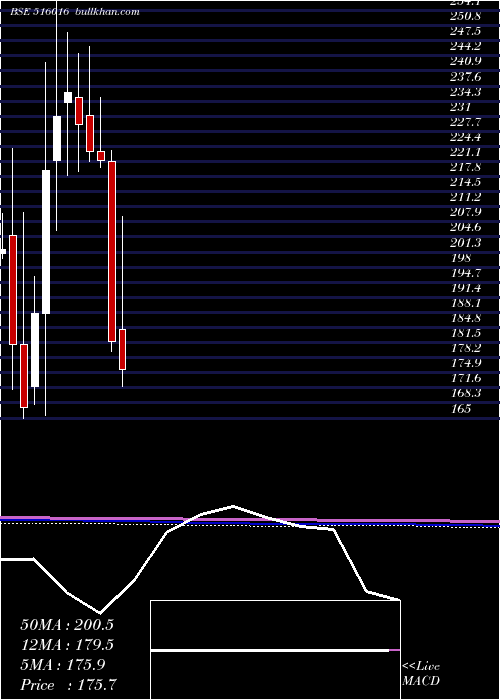Select the '12MA : 179.5' readout
The image size is (500, 700).
click(67, 645)
